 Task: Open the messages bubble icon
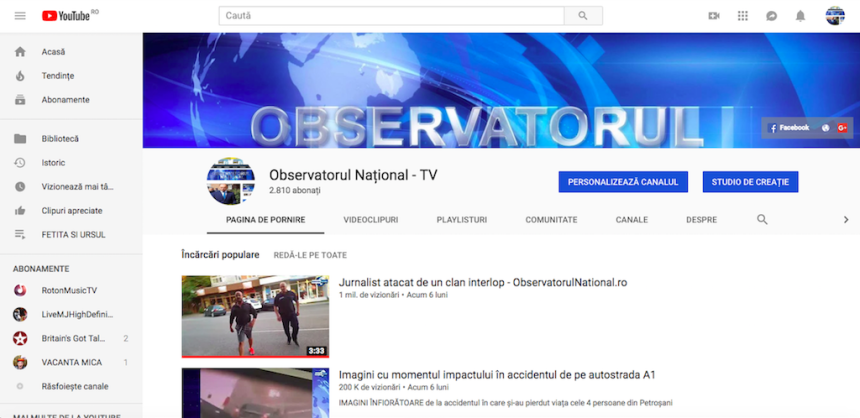(x=771, y=16)
